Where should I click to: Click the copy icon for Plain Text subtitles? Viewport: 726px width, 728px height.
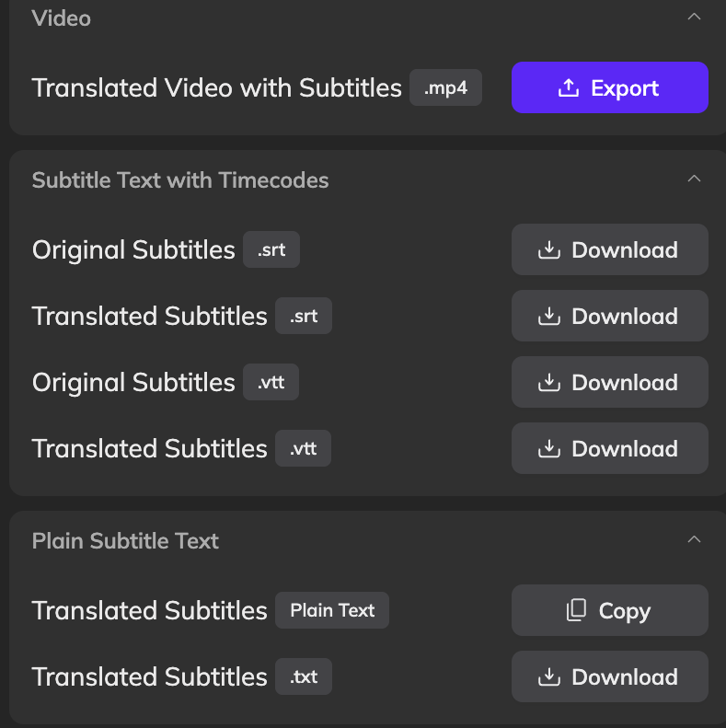576,610
